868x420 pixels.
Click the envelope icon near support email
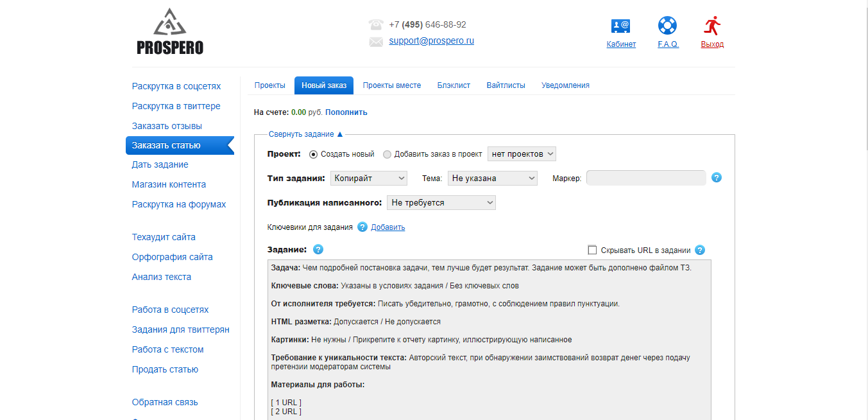click(375, 41)
